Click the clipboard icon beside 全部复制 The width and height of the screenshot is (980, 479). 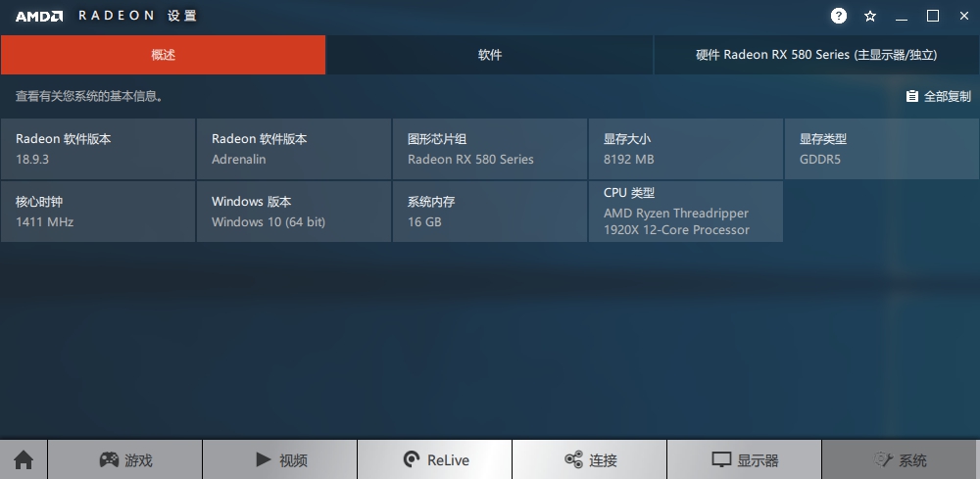[911, 96]
